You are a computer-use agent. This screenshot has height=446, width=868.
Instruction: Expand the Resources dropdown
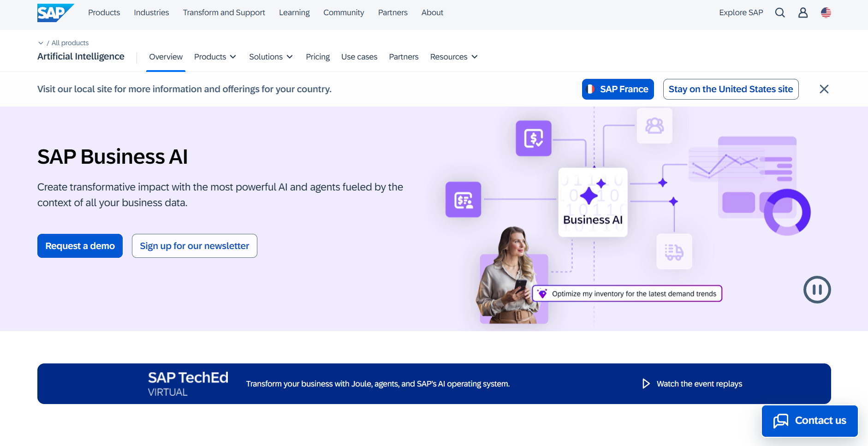pos(453,57)
